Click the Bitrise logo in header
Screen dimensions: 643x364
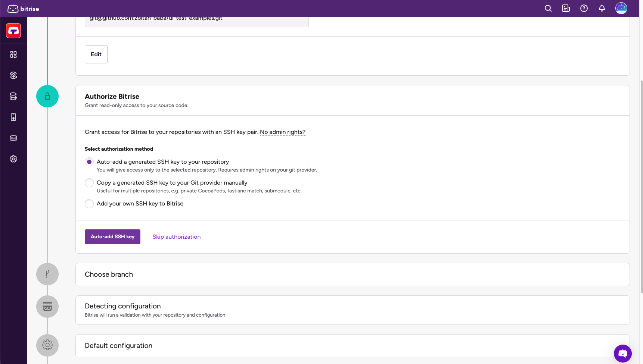pyautogui.click(x=23, y=9)
